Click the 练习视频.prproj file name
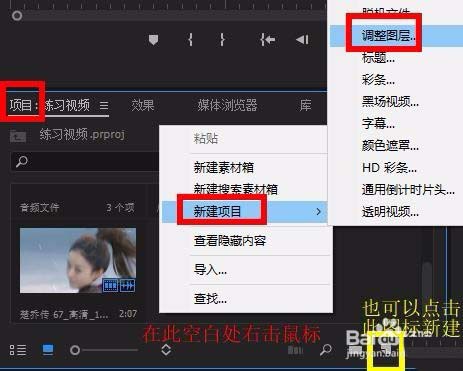463x371 pixels. tap(82, 134)
